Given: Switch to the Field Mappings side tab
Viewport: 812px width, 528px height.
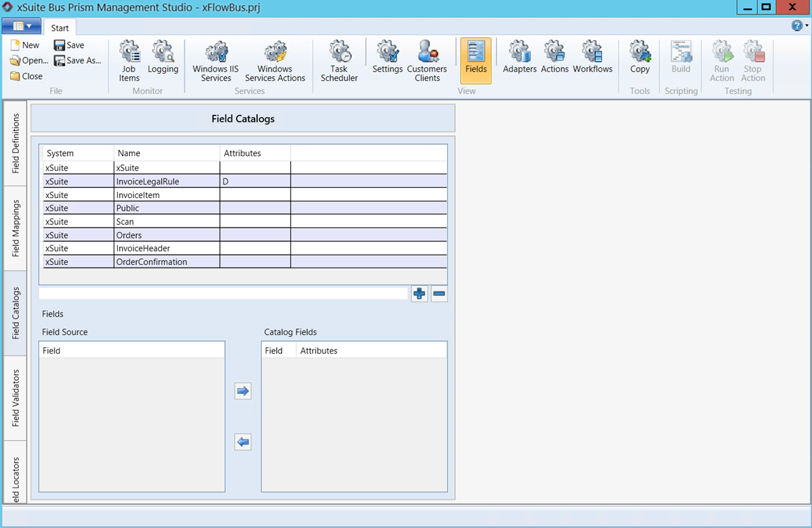Looking at the screenshot, I should [x=16, y=229].
